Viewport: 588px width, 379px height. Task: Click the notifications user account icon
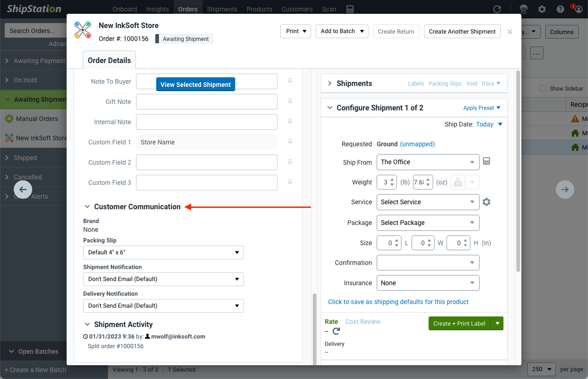(578, 9)
